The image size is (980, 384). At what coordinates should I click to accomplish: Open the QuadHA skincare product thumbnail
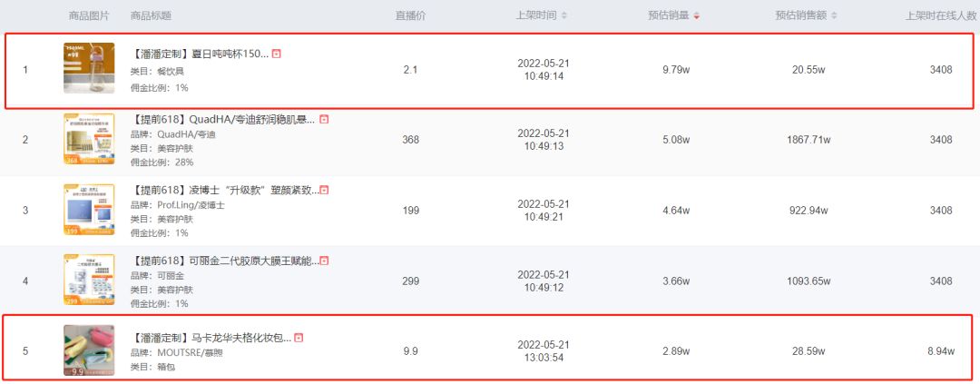tap(89, 139)
